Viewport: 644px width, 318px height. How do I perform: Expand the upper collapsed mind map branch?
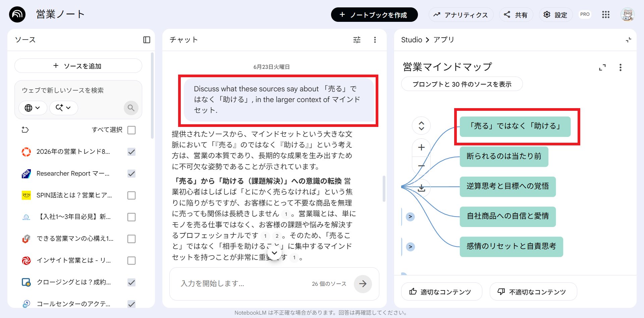[410, 217]
